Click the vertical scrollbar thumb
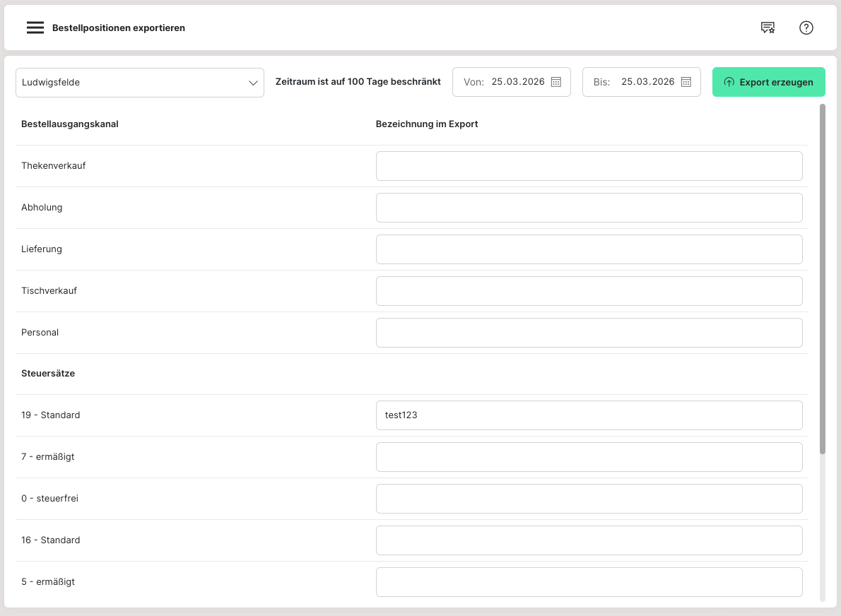This screenshot has width=841, height=616. click(822, 279)
